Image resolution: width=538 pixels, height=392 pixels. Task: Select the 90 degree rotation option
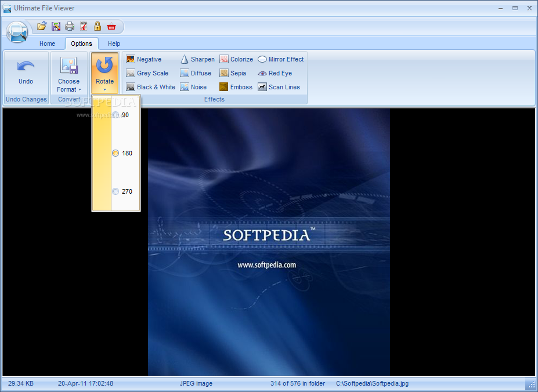[121, 115]
